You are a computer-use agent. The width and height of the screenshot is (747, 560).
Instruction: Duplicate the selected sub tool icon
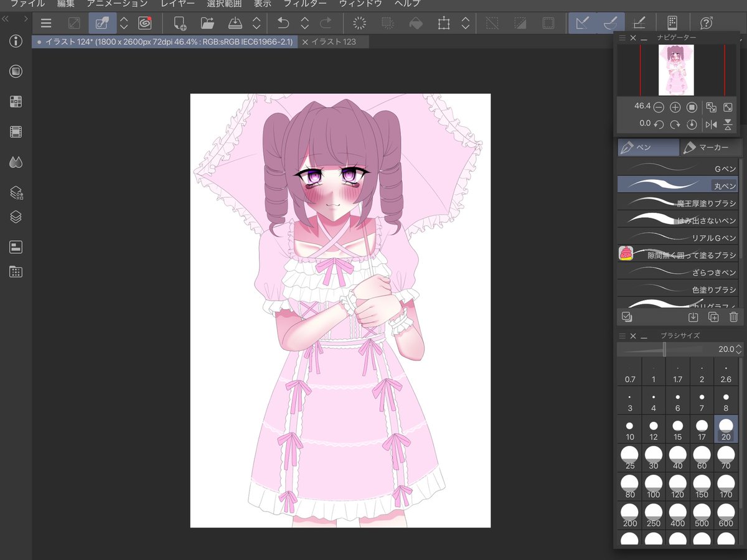coord(713,317)
